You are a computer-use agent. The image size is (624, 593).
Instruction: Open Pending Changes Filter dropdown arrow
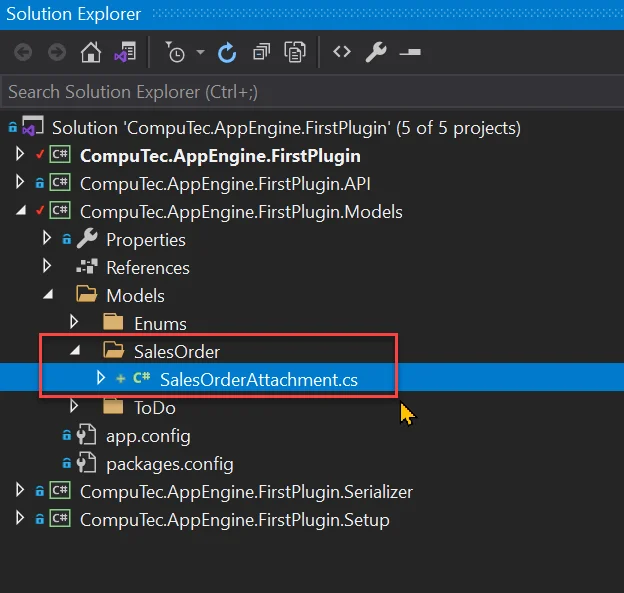pyautogui.click(x=200, y=52)
